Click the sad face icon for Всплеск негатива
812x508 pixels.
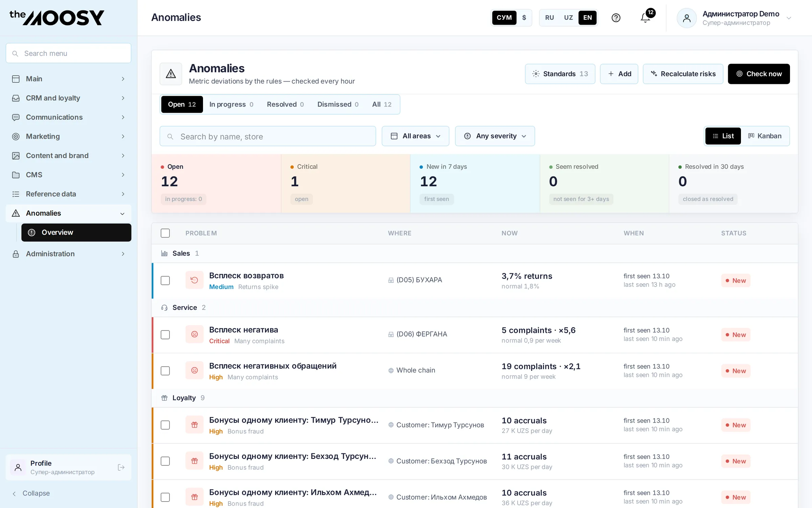(x=195, y=334)
